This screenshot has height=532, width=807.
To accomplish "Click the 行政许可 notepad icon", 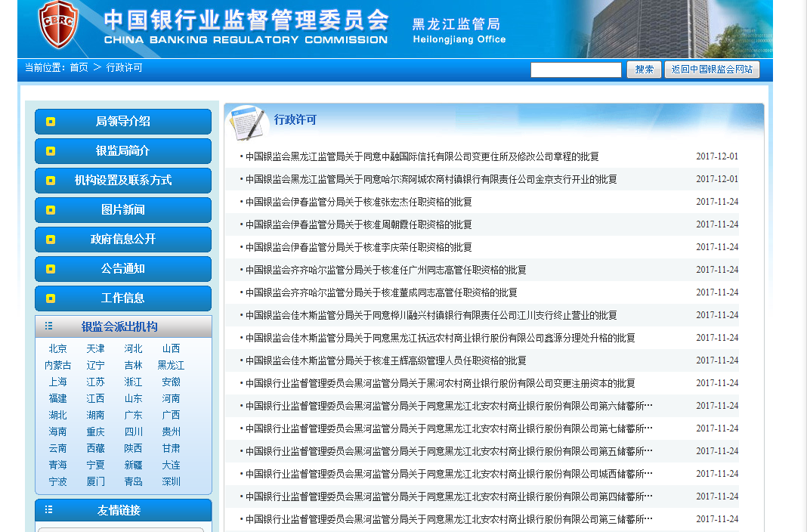I will 246,122.
